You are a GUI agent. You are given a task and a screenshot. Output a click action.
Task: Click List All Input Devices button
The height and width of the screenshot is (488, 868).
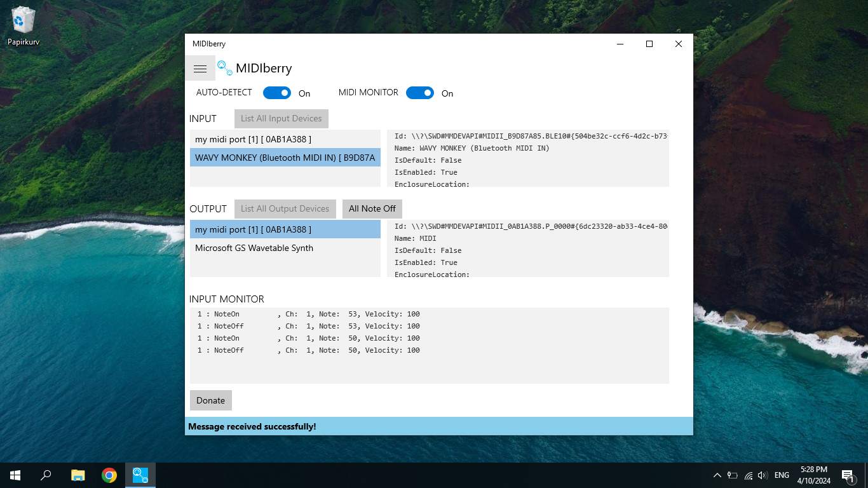281,118
